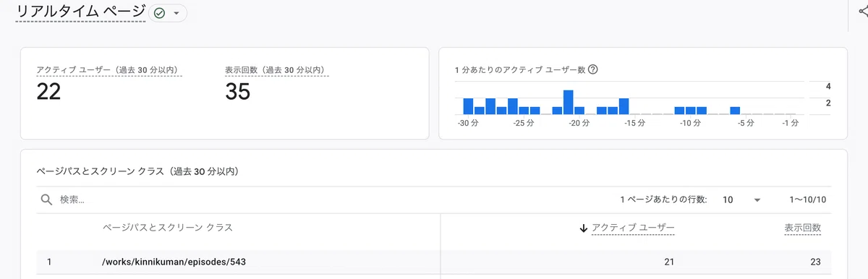Sort by 表示回数 column header
This screenshot has height=279, width=868.
pyautogui.click(x=803, y=228)
